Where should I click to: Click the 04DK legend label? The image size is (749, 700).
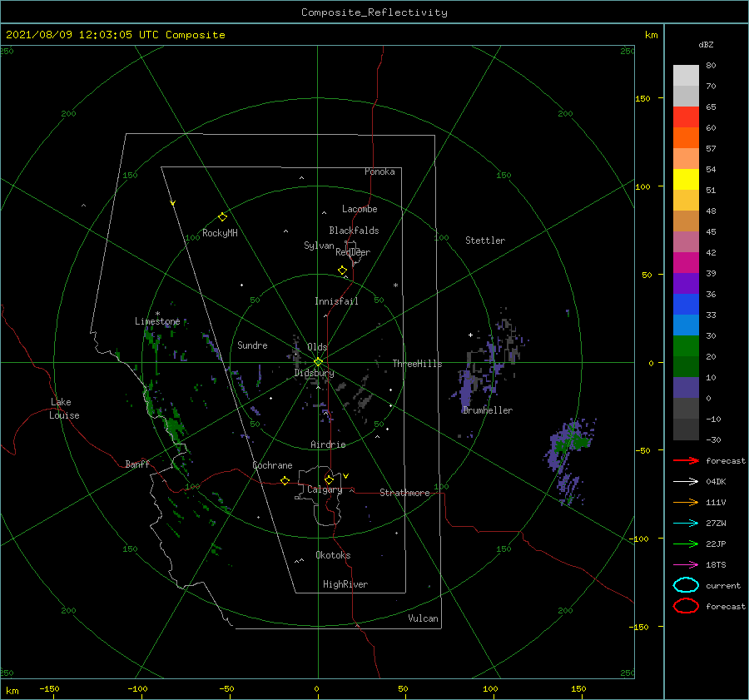[716, 482]
